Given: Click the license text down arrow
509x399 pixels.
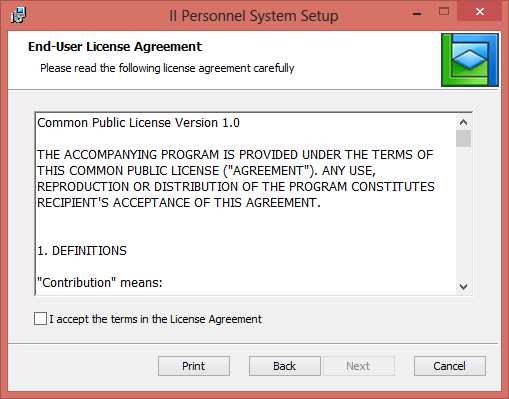Looking at the screenshot, I should pyautogui.click(x=463, y=287).
